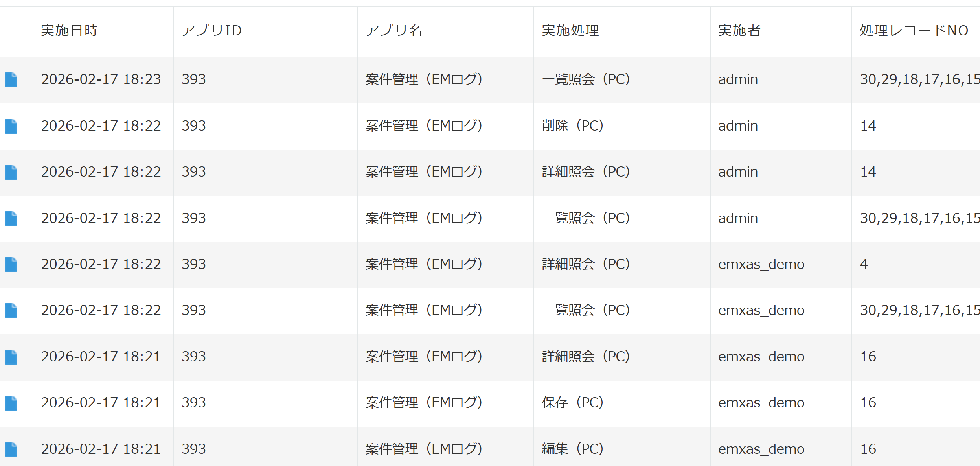Click the アプリID column header
The width and height of the screenshot is (980, 466).
click(x=211, y=31)
